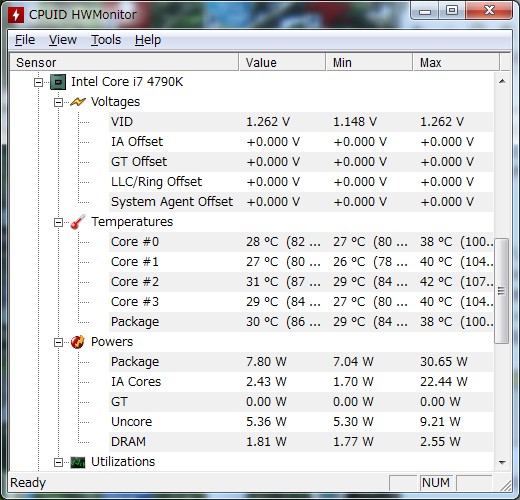Image resolution: width=520 pixels, height=500 pixels.
Task: Select the Intel Core i7 4790K label
Action: tap(127, 82)
